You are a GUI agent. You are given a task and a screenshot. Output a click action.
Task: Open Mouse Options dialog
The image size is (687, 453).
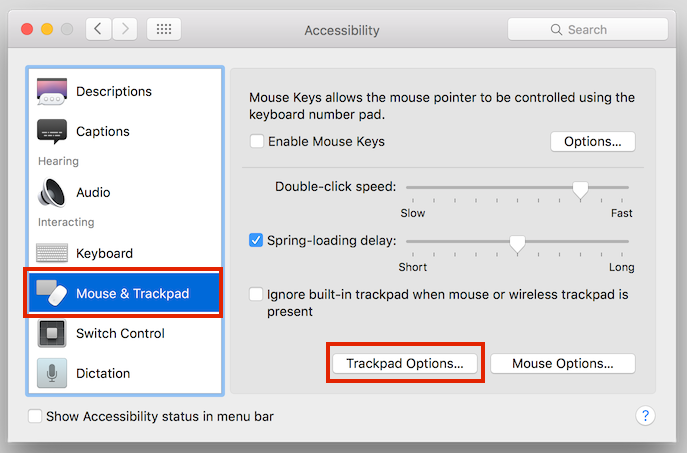click(x=563, y=364)
